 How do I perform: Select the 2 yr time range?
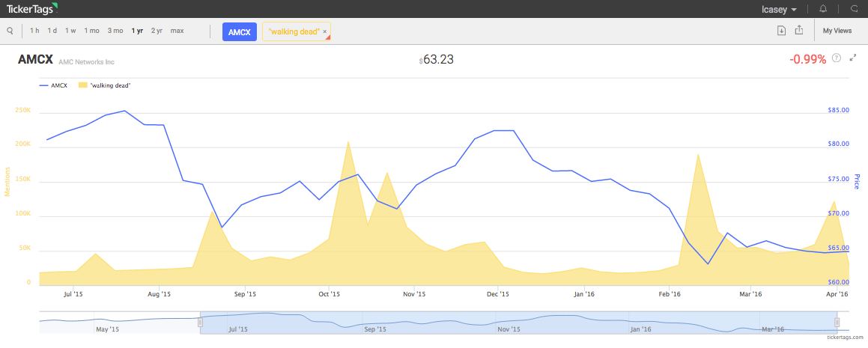pyautogui.click(x=157, y=31)
